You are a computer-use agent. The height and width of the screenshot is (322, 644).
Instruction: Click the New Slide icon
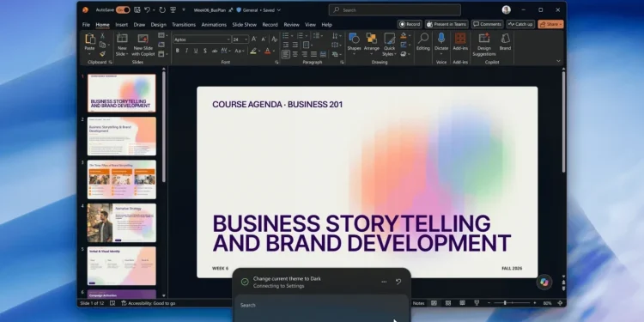click(x=122, y=39)
